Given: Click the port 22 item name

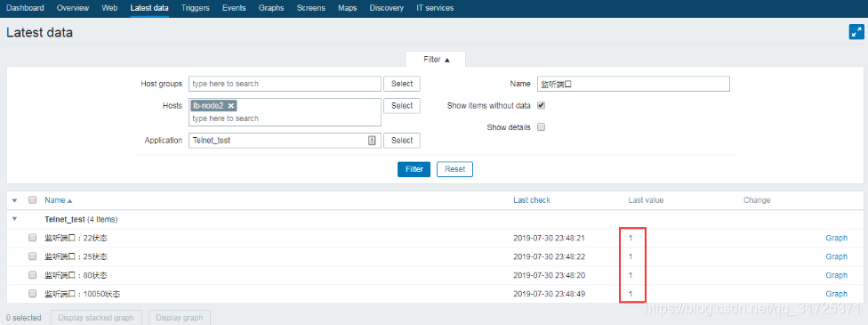Looking at the screenshot, I should point(76,238).
